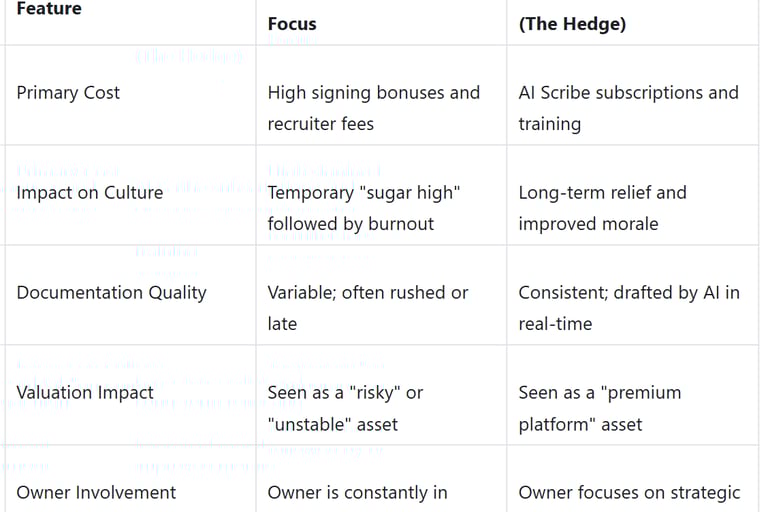
Task: Click the Long-term relief cell
Action: coord(602,207)
